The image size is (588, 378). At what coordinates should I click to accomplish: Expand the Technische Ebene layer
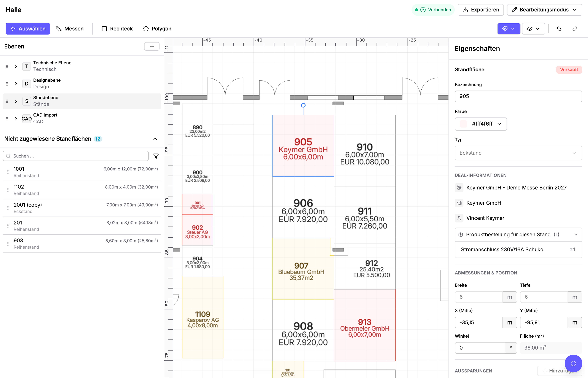[x=16, y=66]
